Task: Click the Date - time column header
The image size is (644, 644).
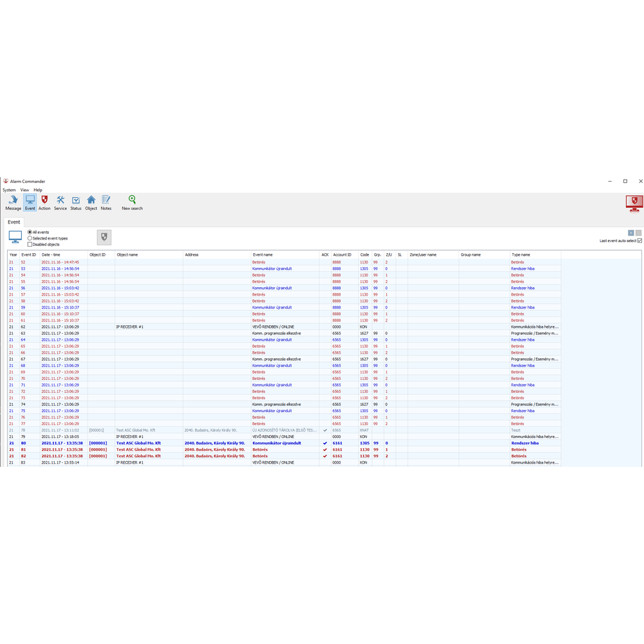Action: (x=52, y=255)
